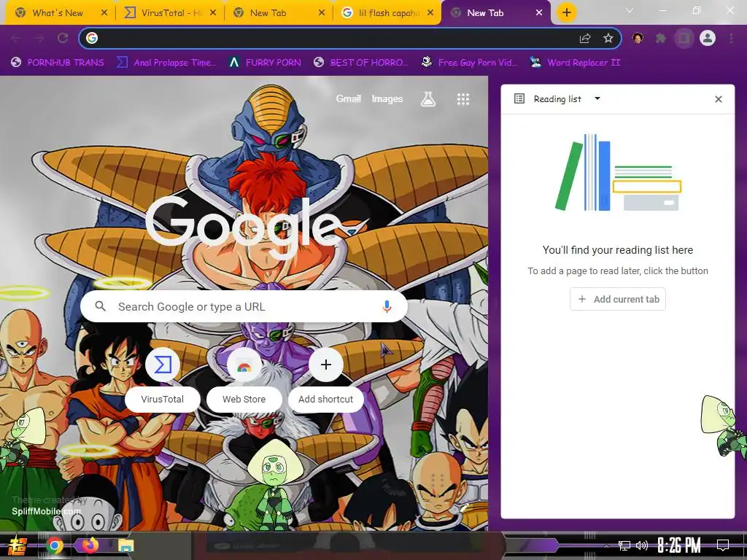Reload the current page

63,38
